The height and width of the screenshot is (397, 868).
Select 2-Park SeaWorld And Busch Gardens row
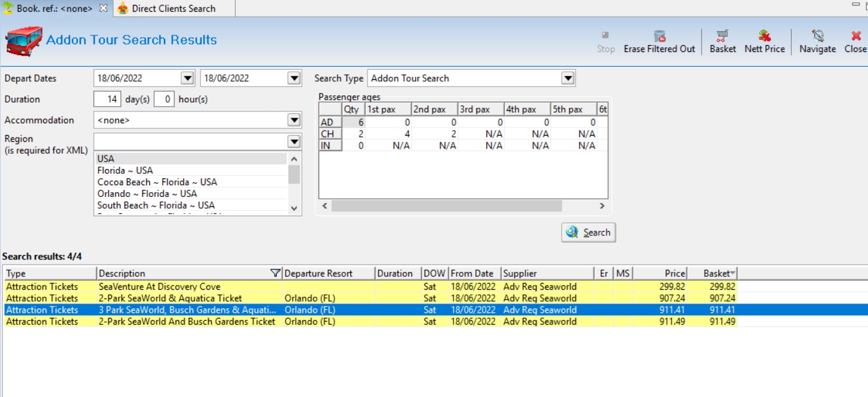(x=434, y=321)
